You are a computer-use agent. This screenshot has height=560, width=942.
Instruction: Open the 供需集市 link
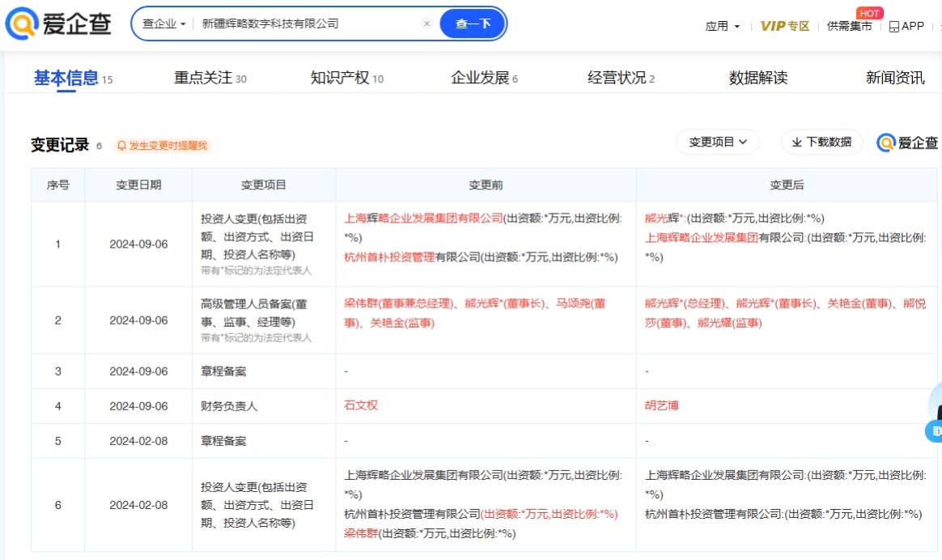[x=849, y=26]
